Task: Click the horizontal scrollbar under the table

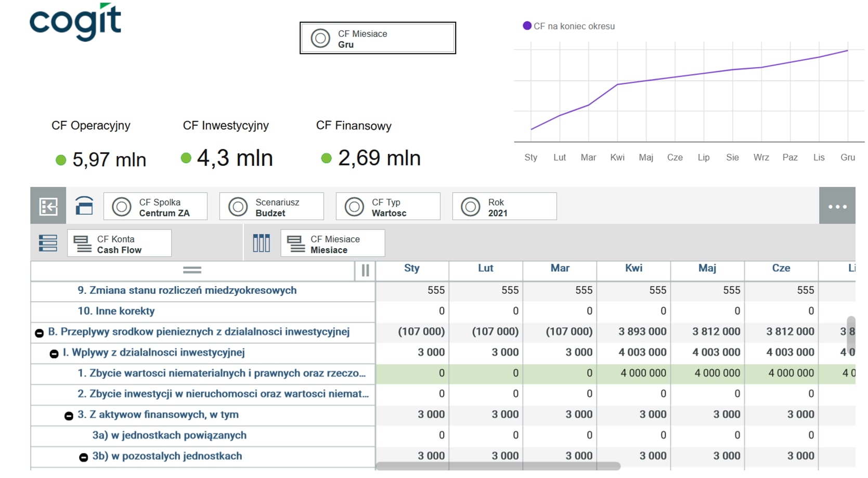Action: (x=498, y=466)
